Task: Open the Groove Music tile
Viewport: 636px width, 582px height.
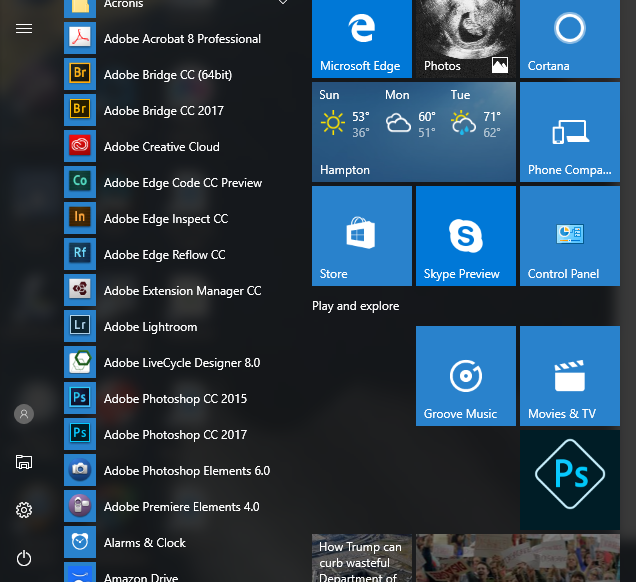Action: (466, 376)
